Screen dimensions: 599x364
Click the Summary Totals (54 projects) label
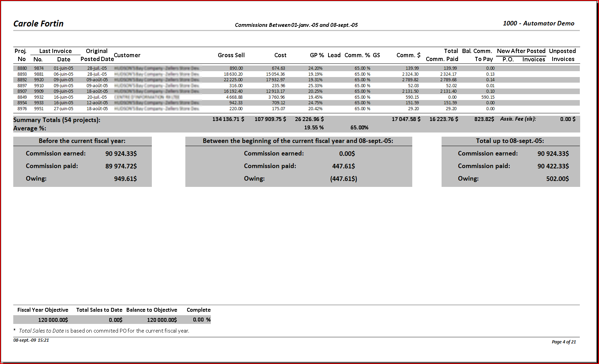(x=57, y=120)
